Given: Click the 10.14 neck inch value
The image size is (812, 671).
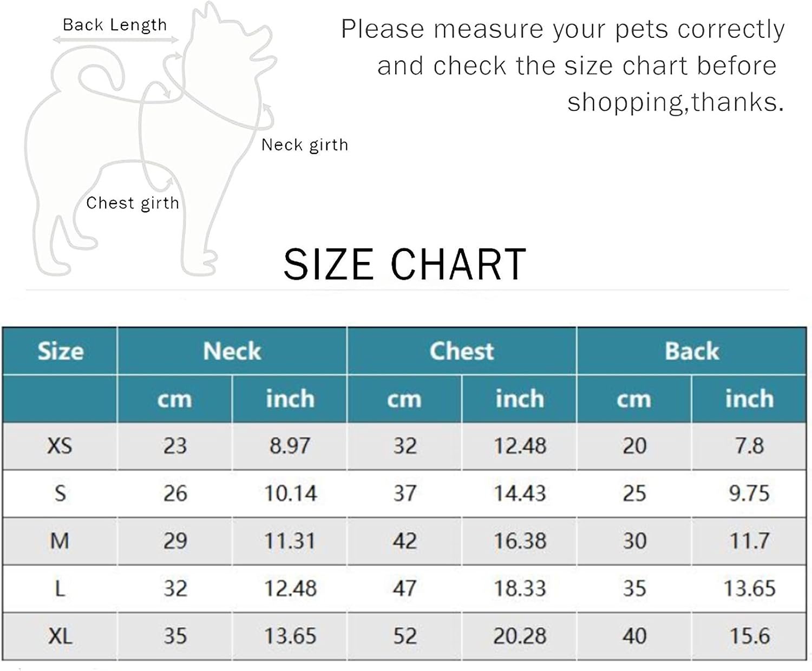Looking at the screenshot, I should (290, 494).
